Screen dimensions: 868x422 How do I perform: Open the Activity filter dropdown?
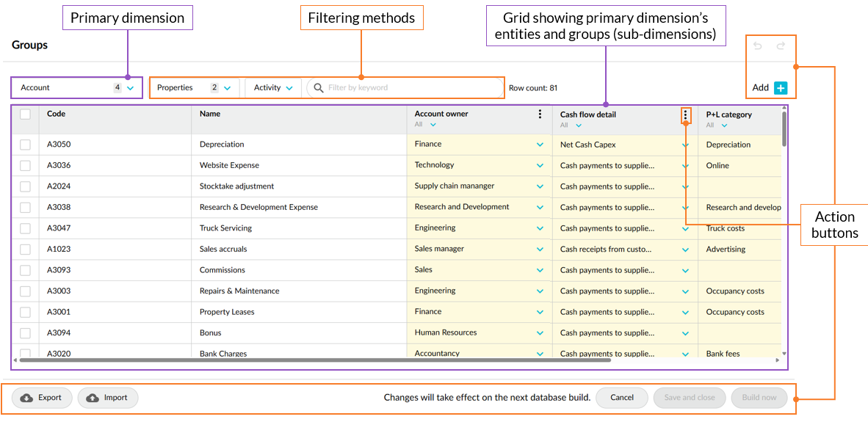coord(289,88)
